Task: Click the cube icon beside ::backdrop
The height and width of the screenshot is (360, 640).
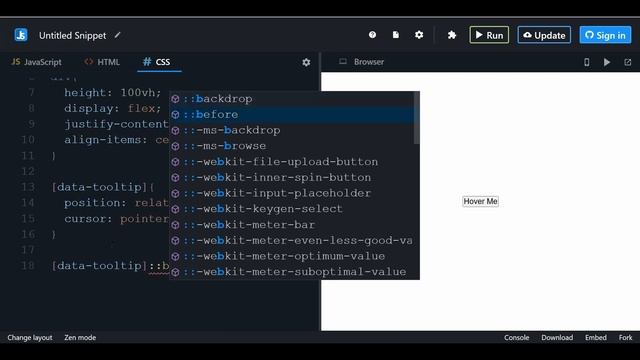Action: tap(176, 99)
